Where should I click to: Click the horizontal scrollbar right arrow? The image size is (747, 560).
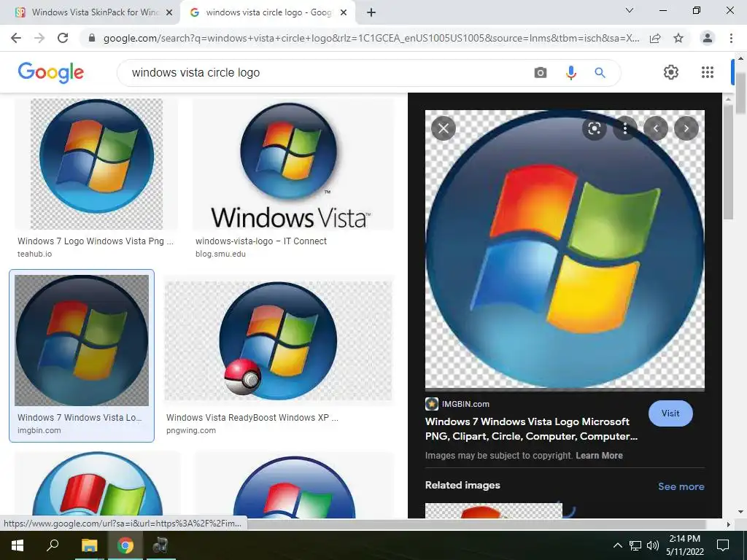click(728, 524)
